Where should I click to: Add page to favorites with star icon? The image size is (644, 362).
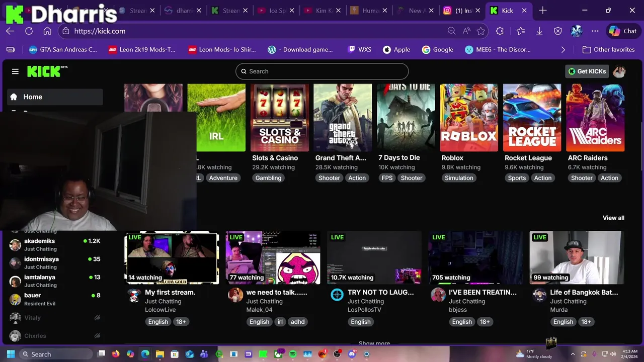[x=481, y=31]
